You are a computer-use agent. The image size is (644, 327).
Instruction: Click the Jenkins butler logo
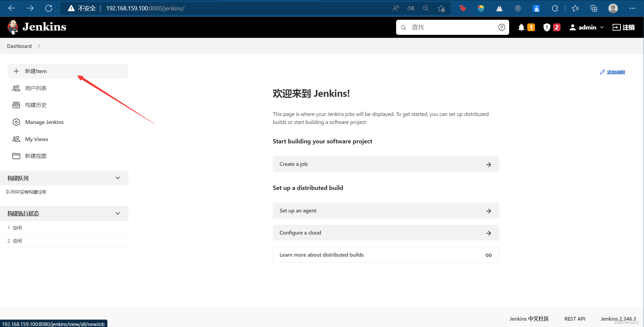tap(13, 27)
